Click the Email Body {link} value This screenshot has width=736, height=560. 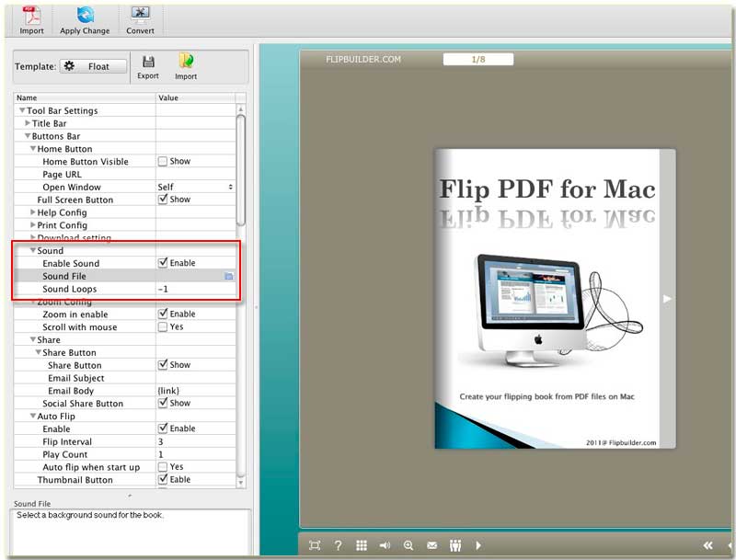[x=195, y=391]
